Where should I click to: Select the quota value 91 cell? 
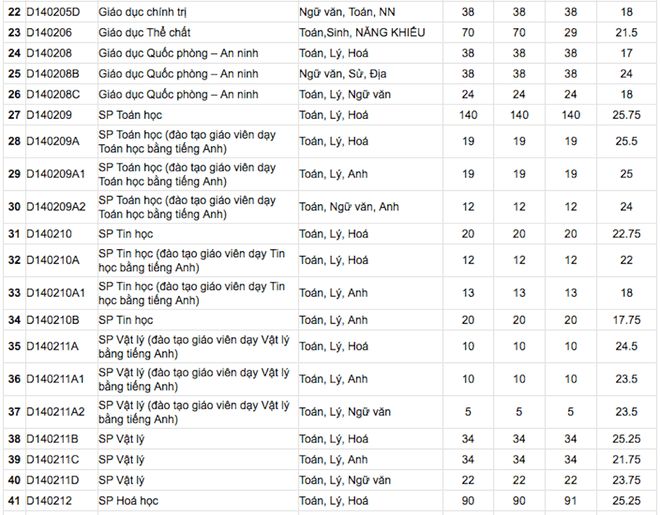pyautogui.click(x=570, y=500)
